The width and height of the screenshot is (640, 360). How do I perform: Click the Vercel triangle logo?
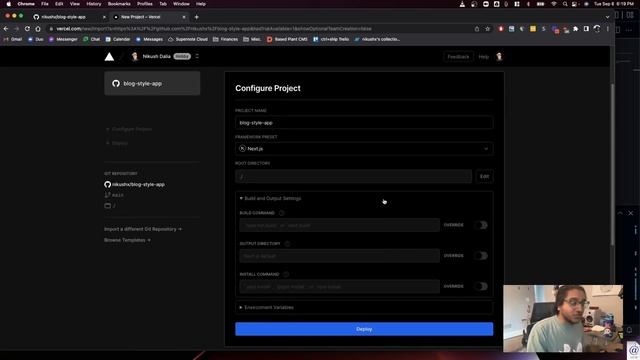coord(109,57)
